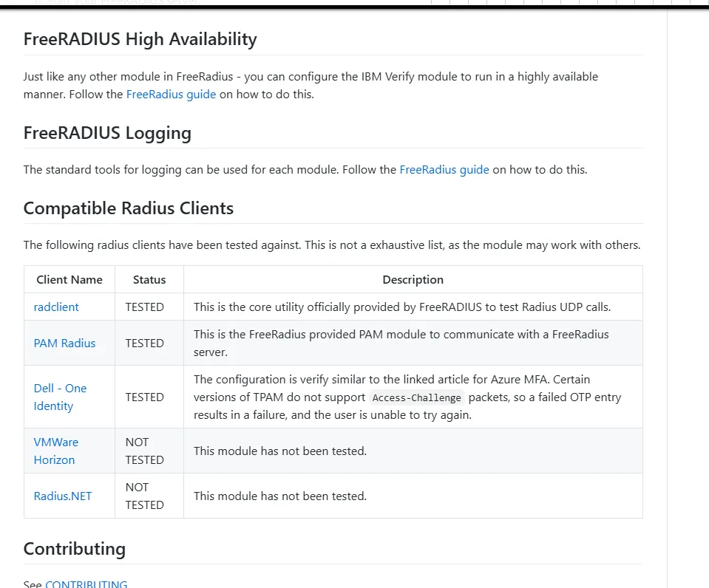Click paragraph 'Just like any other module in FreeRadius'
This screenshot has height=588, width=709.
tap(311, 86)
